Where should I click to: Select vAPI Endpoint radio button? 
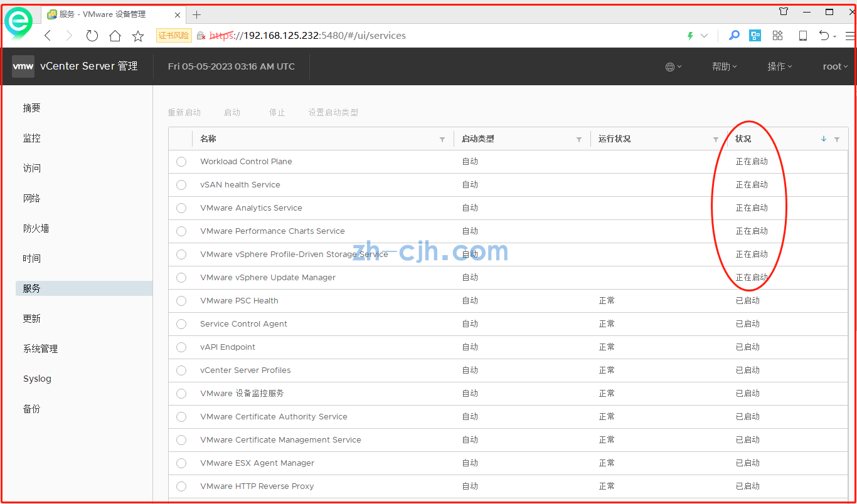tap(181, 347)
